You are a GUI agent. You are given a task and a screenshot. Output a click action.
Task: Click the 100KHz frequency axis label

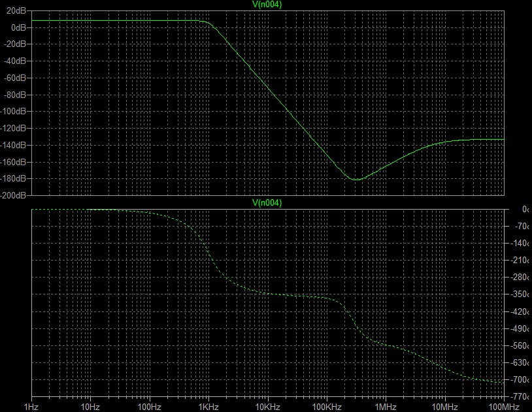click(x=326, y=407)
